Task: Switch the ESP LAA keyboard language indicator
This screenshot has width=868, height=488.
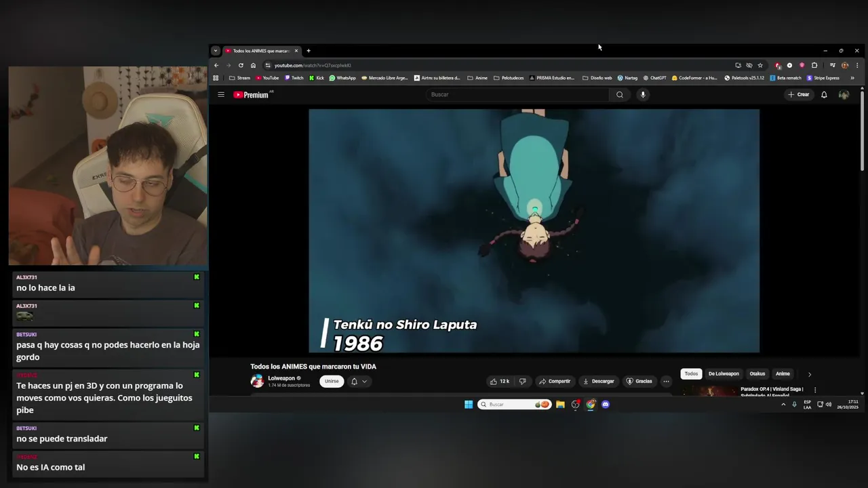Action: [807, 405]
